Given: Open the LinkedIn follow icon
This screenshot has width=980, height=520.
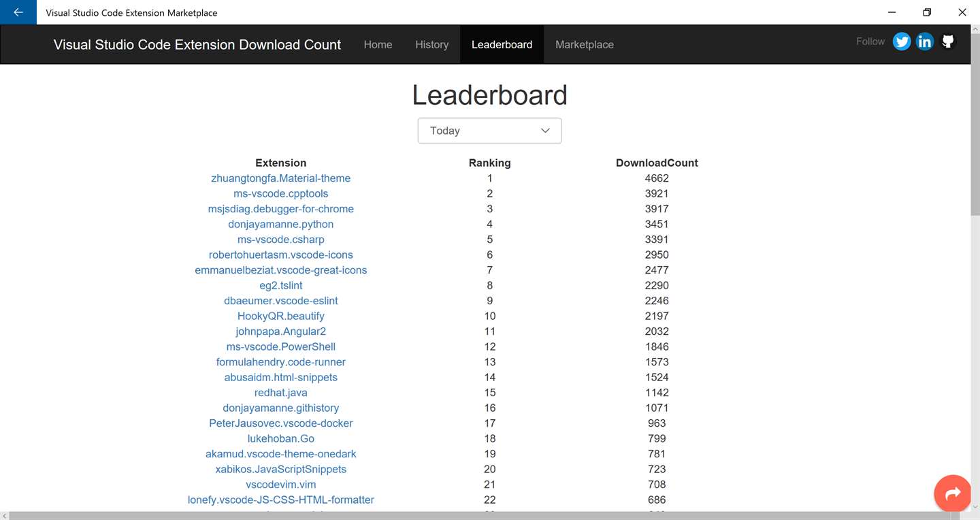Looking at the screenshot, I should click(925, 42).
